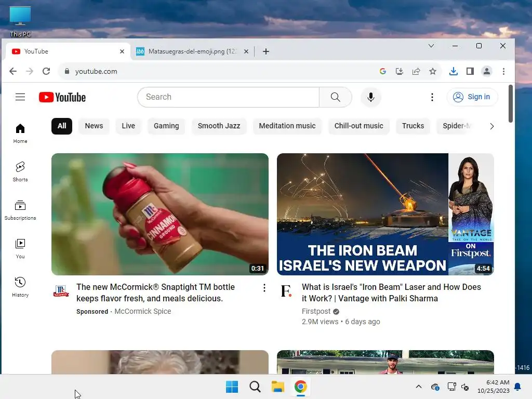Go to Home in sidebar
The height and width of the screenshot is (399, 532).
coord(20,134)
